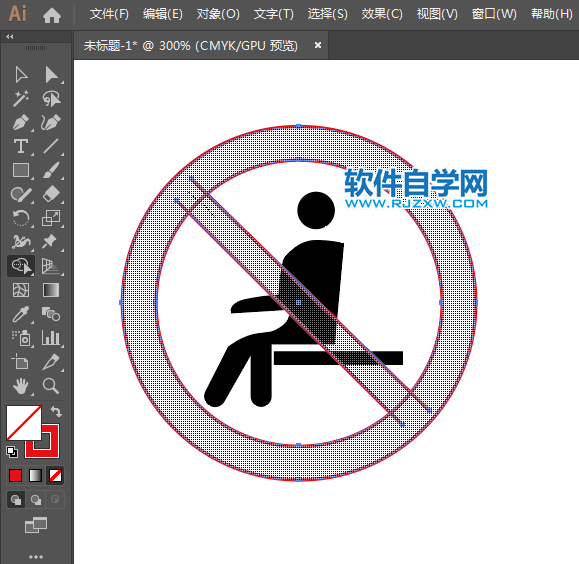Image resolution: width=579 pixels, height=564 pixels.
Task: Open the 帮助(H) menu
Action: (x=552, y=15)
